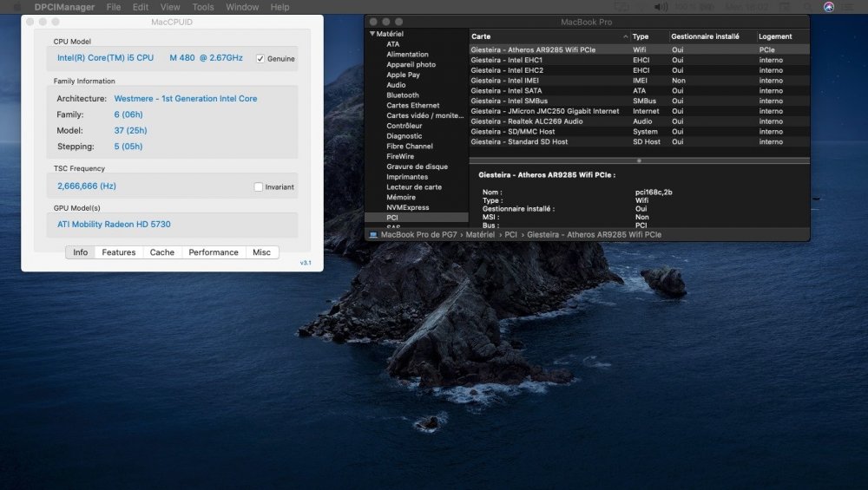Select the Atheros AR9285 Wifi PCIe row
The width and height of the screenshot is (868, 490).
[640, 49]
